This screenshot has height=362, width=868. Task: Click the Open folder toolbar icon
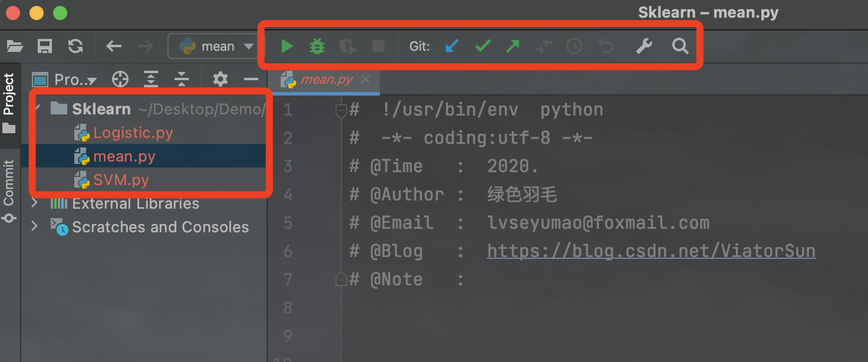pyautogui.click(x=15, y=46)
